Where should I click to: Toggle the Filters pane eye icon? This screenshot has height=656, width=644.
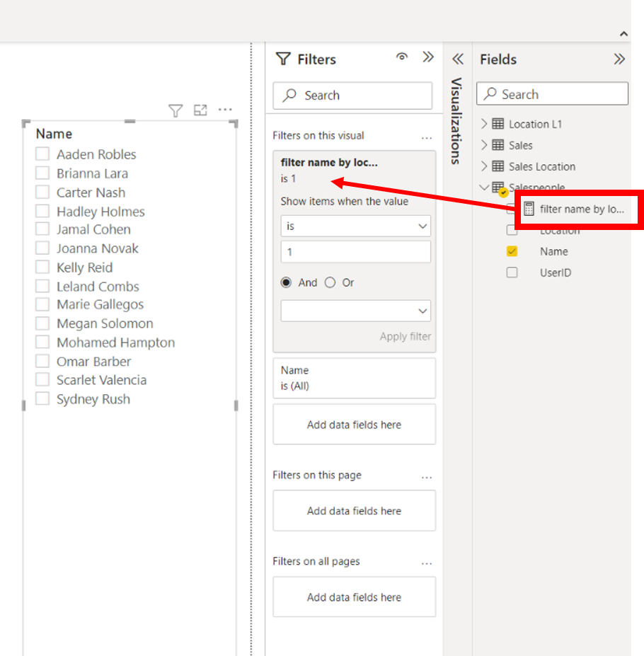point(402,57)
